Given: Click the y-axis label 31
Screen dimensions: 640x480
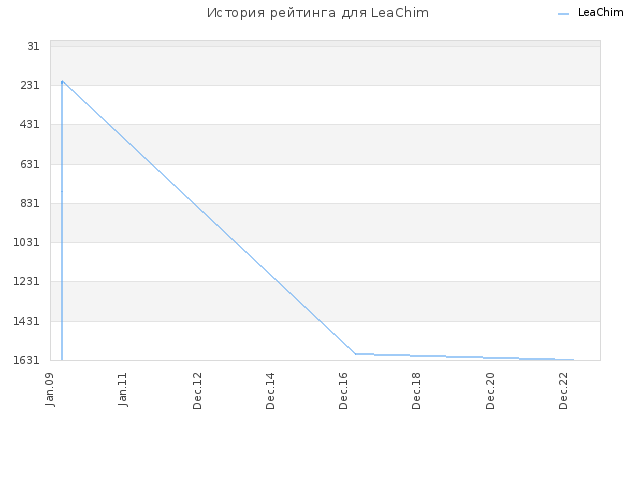Looking at the screenshot, I should coord(33,47).
